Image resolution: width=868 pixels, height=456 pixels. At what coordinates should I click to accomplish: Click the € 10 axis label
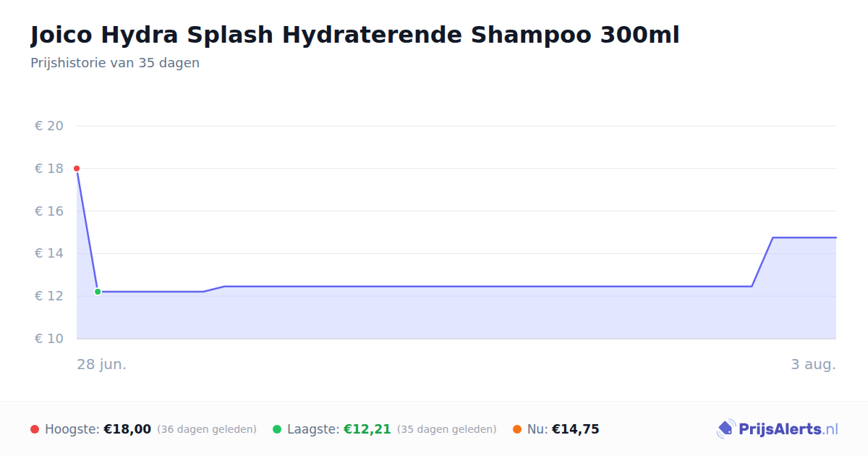(49, 339)
